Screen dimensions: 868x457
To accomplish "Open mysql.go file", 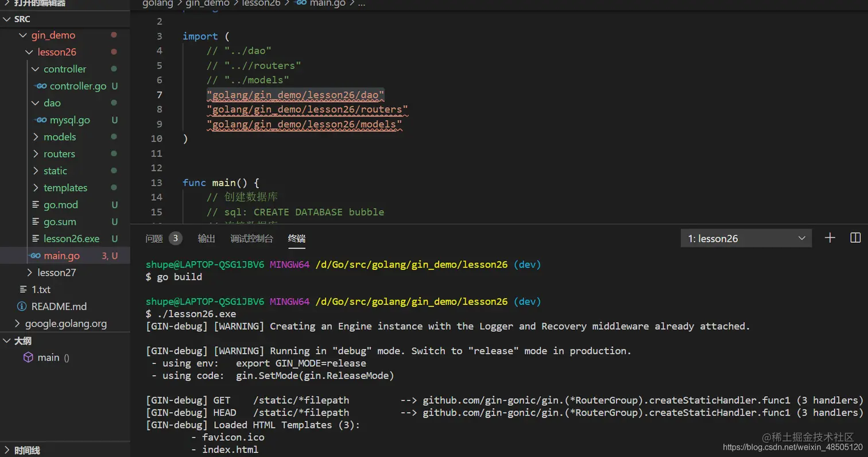I will point(70,120).
